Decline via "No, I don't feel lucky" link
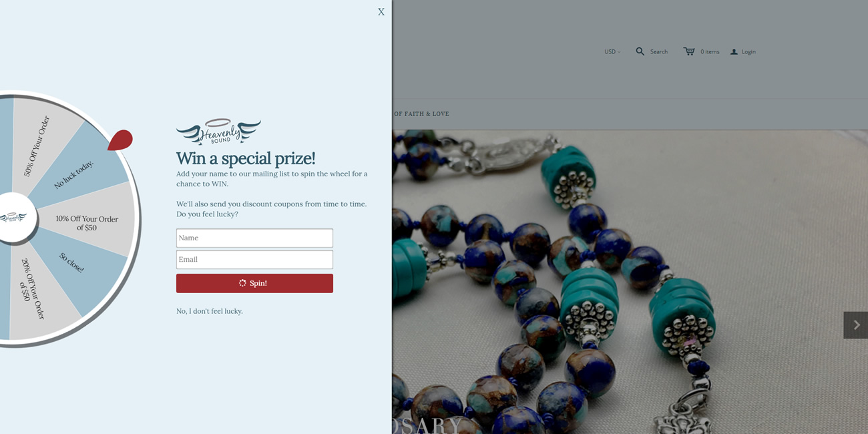 click(x=210, y=311)
